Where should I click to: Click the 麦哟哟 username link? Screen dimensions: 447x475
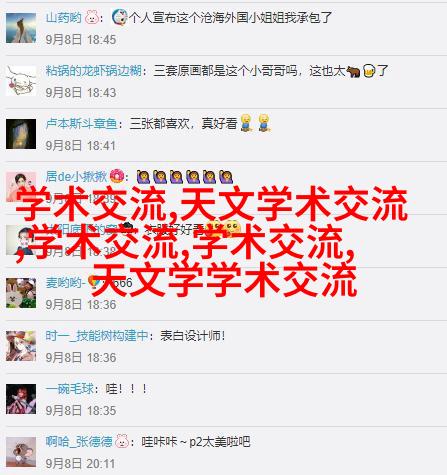(x=64, y=283)
